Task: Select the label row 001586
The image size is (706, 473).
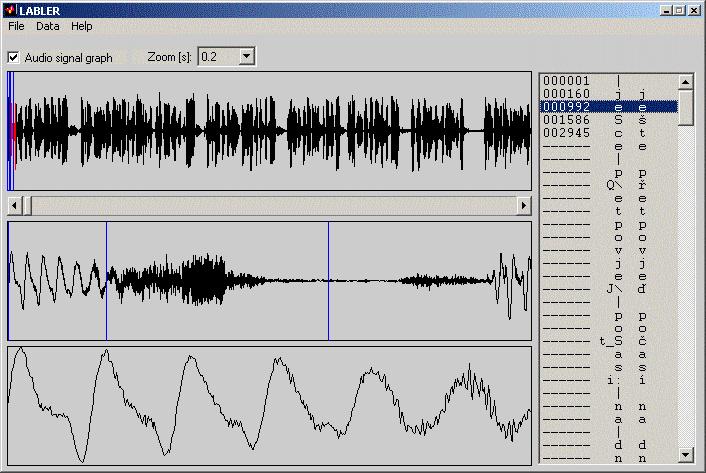Action: tap(609, 120)
